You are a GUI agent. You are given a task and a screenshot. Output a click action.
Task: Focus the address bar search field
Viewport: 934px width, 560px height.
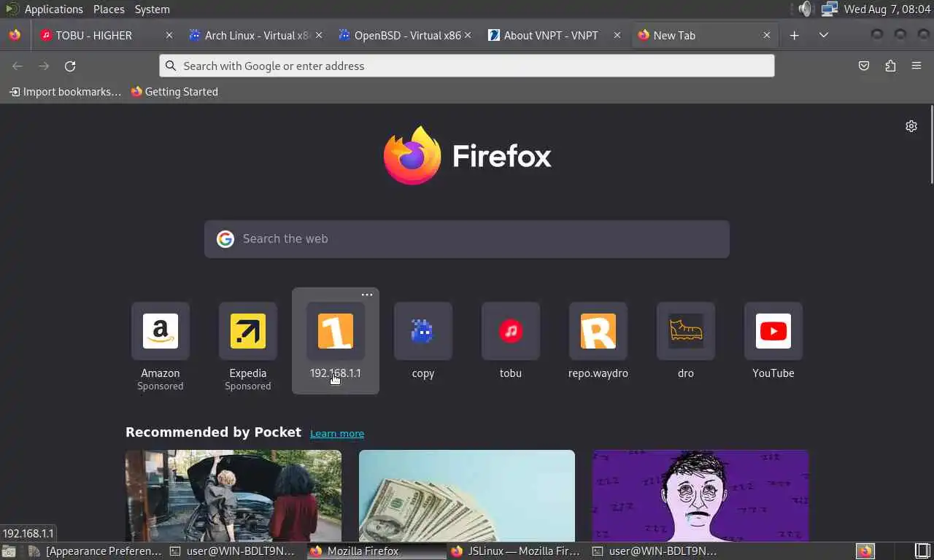(x=467, y=66)
